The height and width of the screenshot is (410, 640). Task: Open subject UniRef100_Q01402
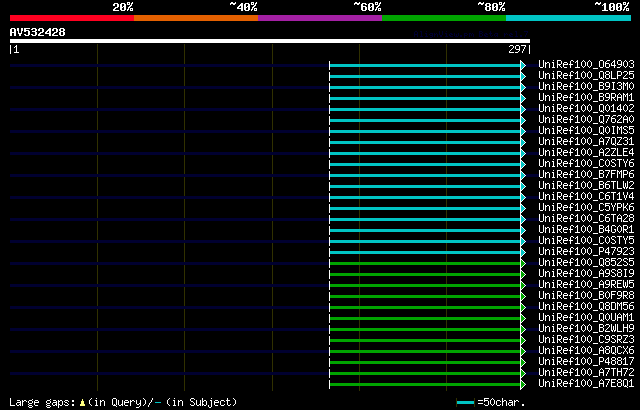click(x=587, y=109)
